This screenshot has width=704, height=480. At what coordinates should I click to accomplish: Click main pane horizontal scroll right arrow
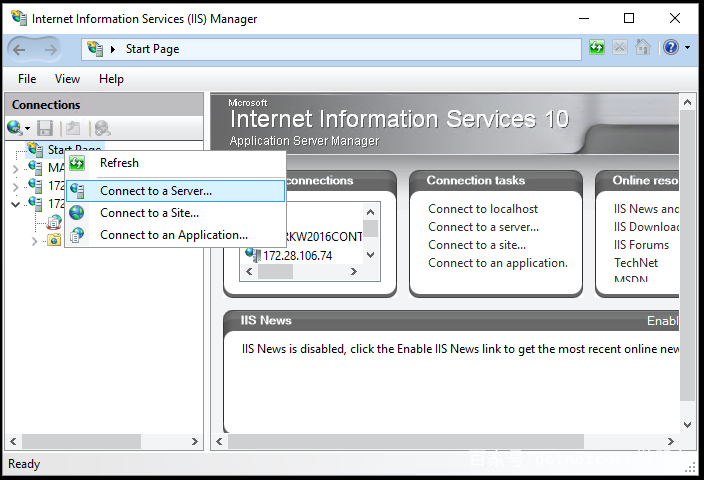tap(670, 442)
